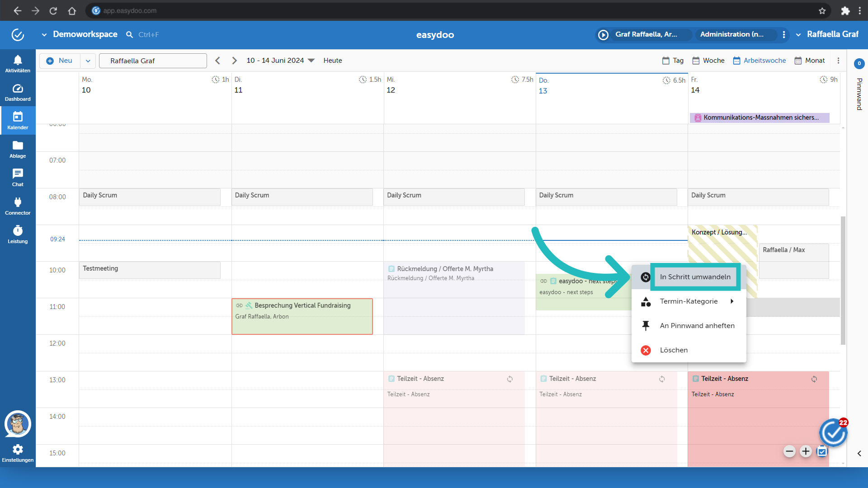Click Monday 10 day header
Screen dimensions: 868x488
86,85
